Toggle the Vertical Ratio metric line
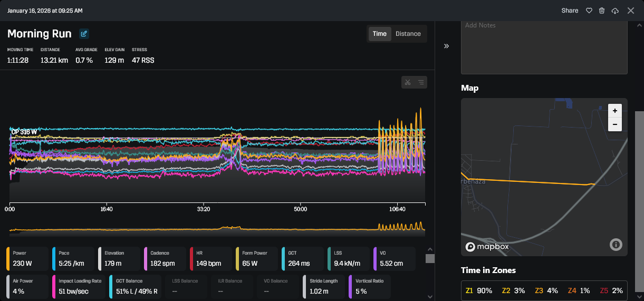The image size is (644, 301). click(370, 287)
